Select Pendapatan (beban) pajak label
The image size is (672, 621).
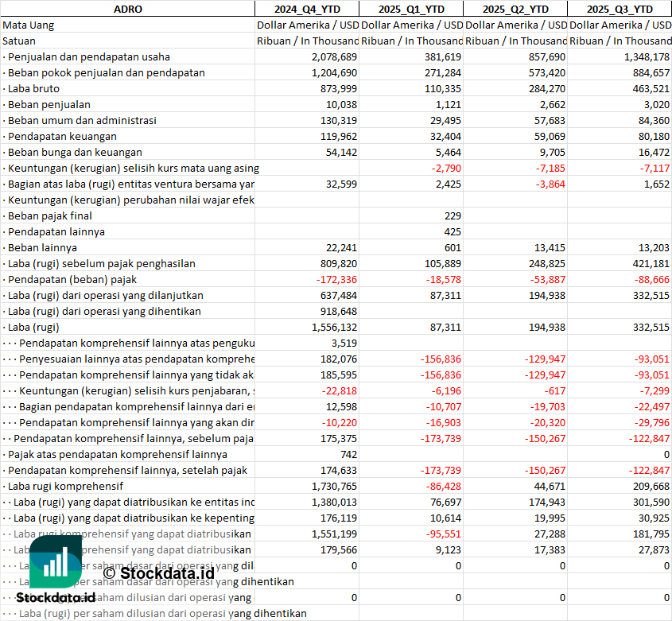click(72, 279)
